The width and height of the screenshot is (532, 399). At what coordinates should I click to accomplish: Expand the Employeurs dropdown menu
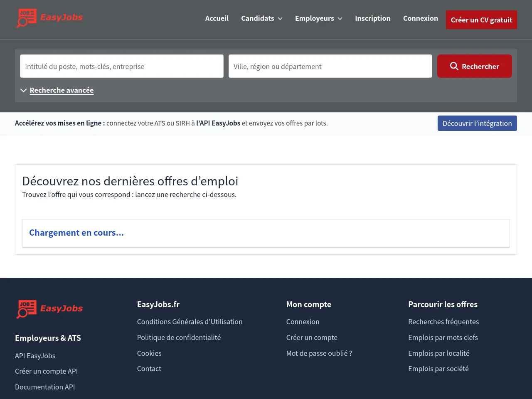tap(319, 18)
